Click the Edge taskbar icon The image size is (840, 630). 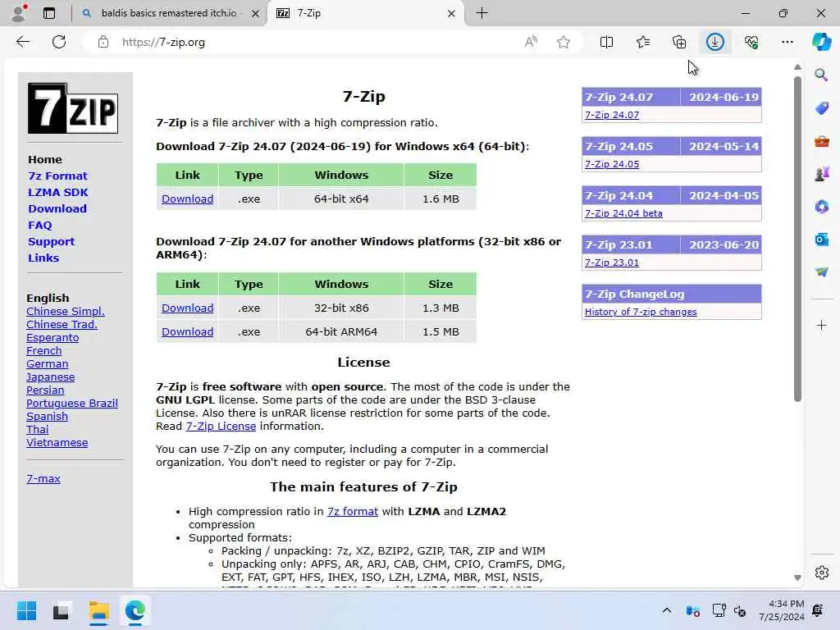coord(135,610)
